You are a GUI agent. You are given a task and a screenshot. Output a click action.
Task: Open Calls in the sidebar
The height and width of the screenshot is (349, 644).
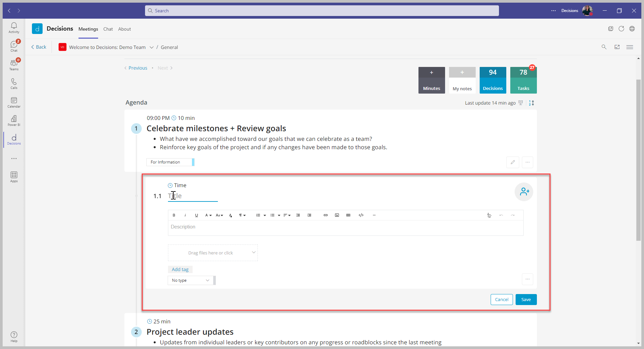point(14,84)
